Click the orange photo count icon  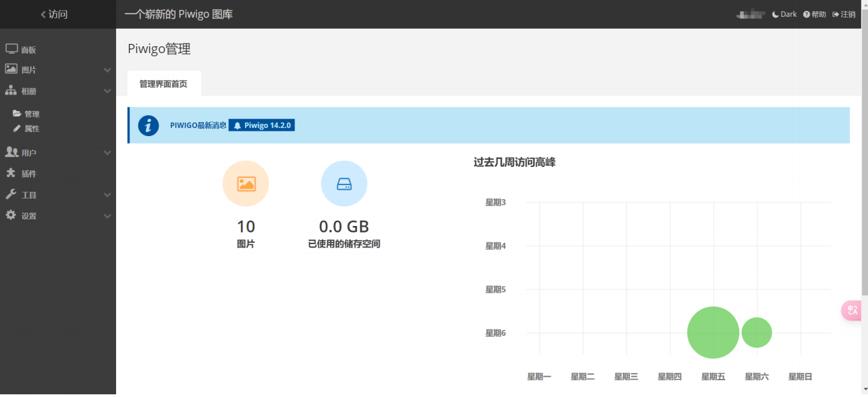point(246,184)
